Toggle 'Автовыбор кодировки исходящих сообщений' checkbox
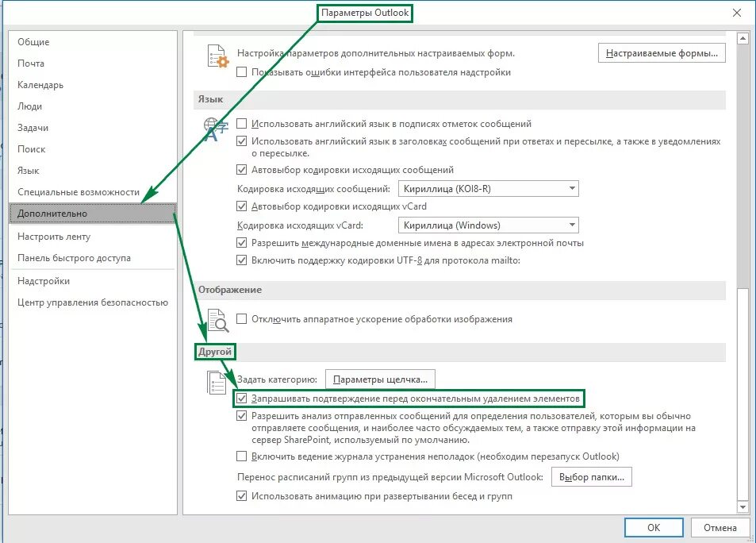Viewport: 756px width, 543px height. tap(241, 170)
